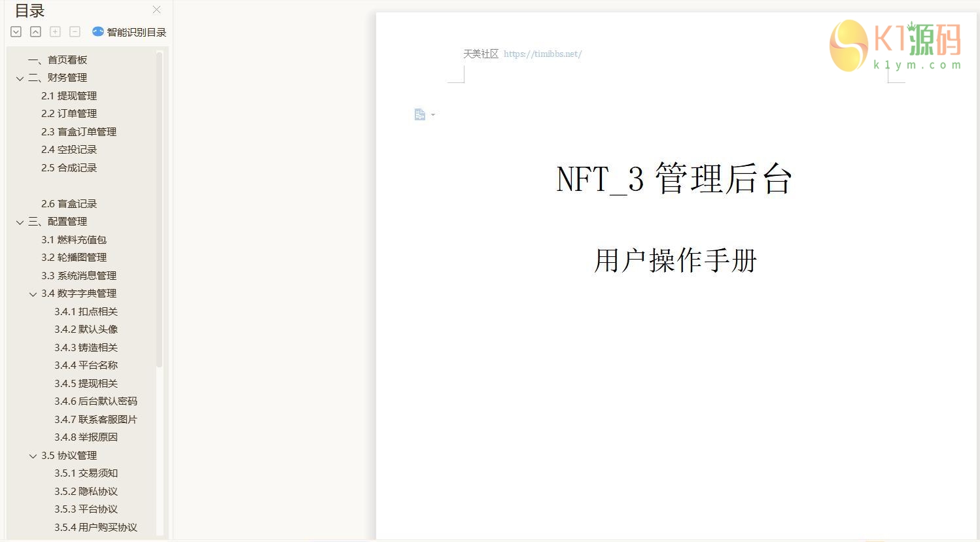The height and width of the screenshot is (542, 980).
Task: Collapse the 3.5 协议管理 chevron
Action: click(33, 456)
